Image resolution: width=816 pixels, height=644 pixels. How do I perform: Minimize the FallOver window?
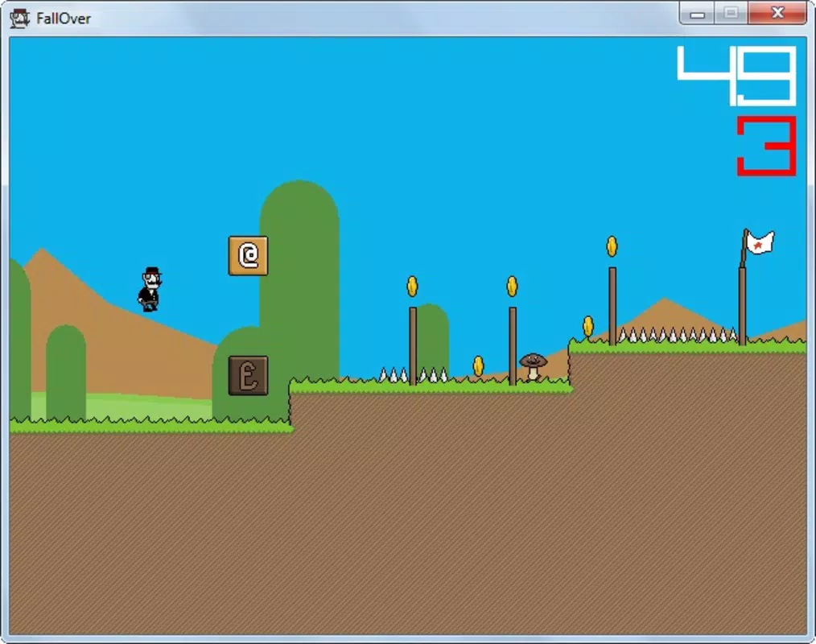click(698, 14)
